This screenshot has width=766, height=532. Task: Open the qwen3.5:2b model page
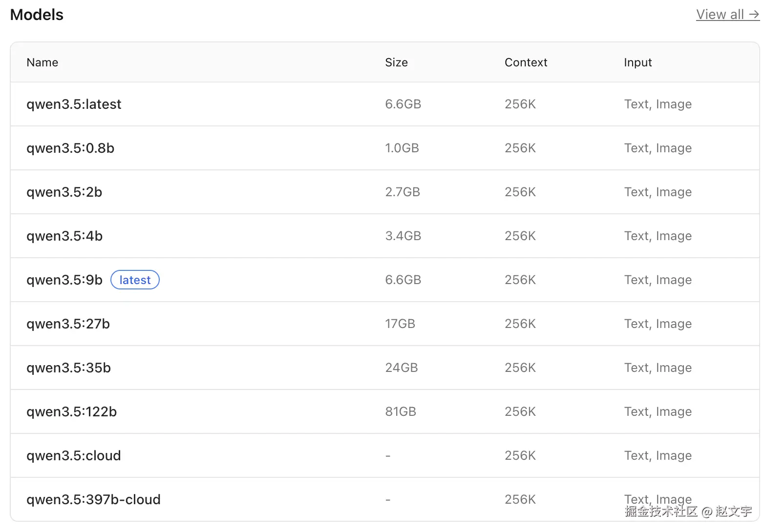(x=64, y=192)
